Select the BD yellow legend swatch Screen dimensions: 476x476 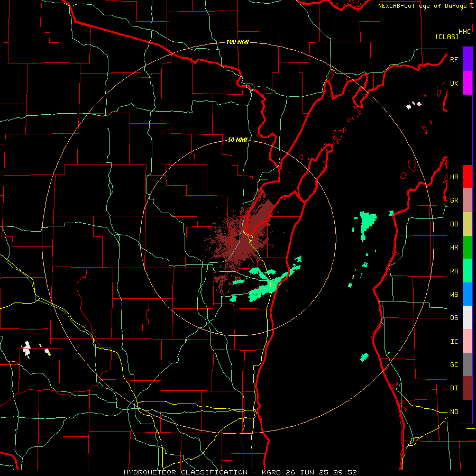pos(467,224)
